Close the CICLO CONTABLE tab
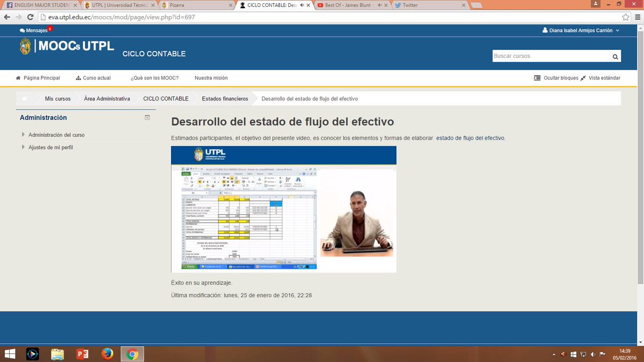The height and width of the screenshot is (362, 644). pyautogui.click(x=309, y=5)
